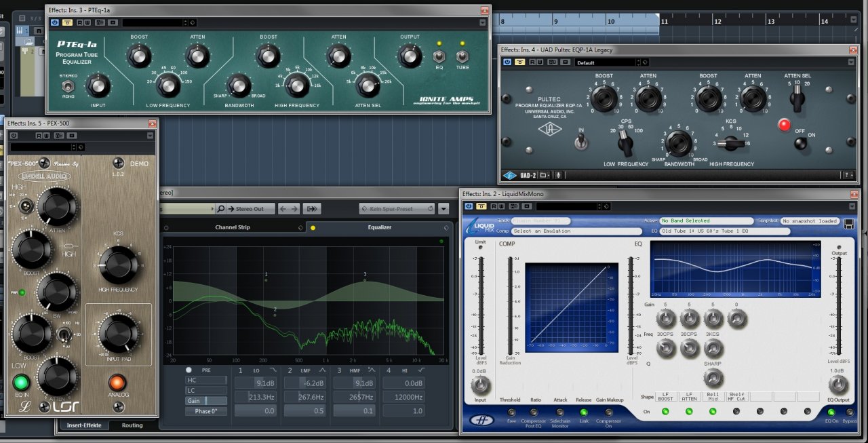Click the edit channel export arrow icon
Image resolution: width=868 pixels, height=443 pixels.
[313, 208]
